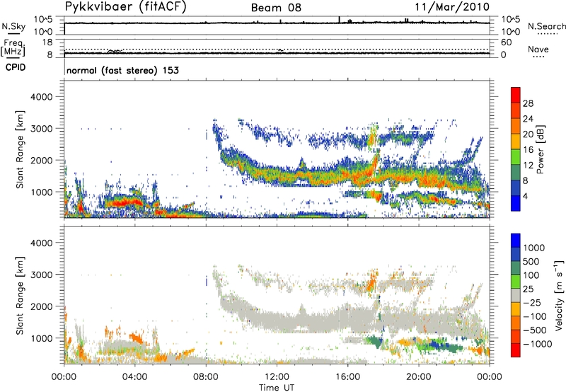The height and width of the screenshot is (392, 566).
Task: Pick the orange Power color bar segment between 20 and 24
Action: pos(516,126)
